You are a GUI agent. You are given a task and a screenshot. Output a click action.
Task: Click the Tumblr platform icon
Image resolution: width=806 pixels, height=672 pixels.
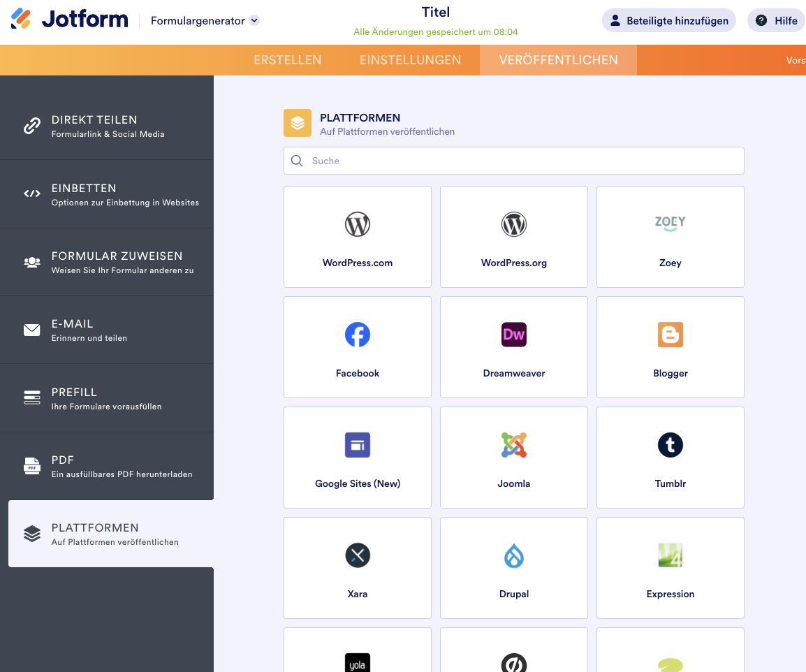tap(670, 446)
